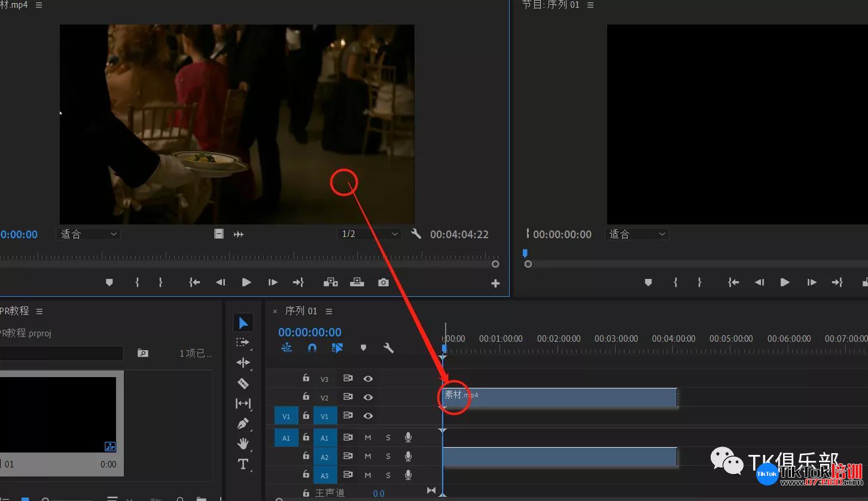The image size is (868, 501).
Task: Select the 素材.mp4 clip on V2
Action: point(560,397)
